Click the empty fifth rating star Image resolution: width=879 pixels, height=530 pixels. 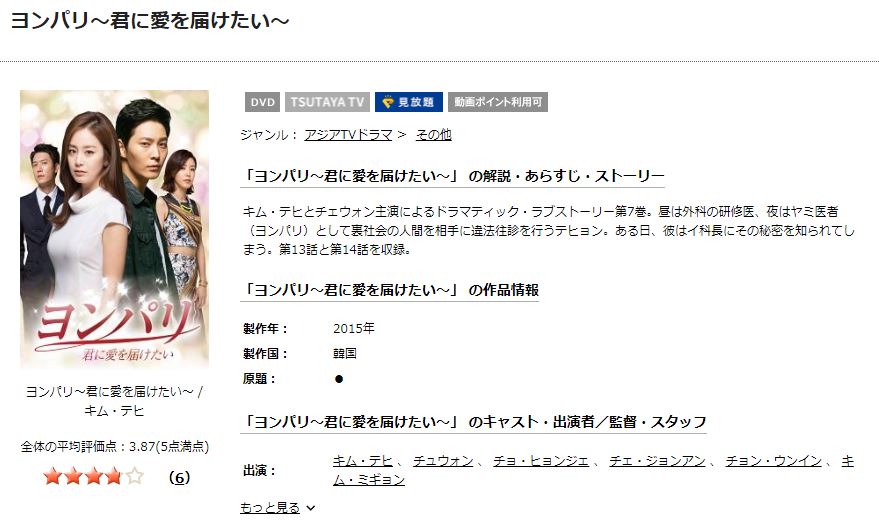tap(135, 477)
